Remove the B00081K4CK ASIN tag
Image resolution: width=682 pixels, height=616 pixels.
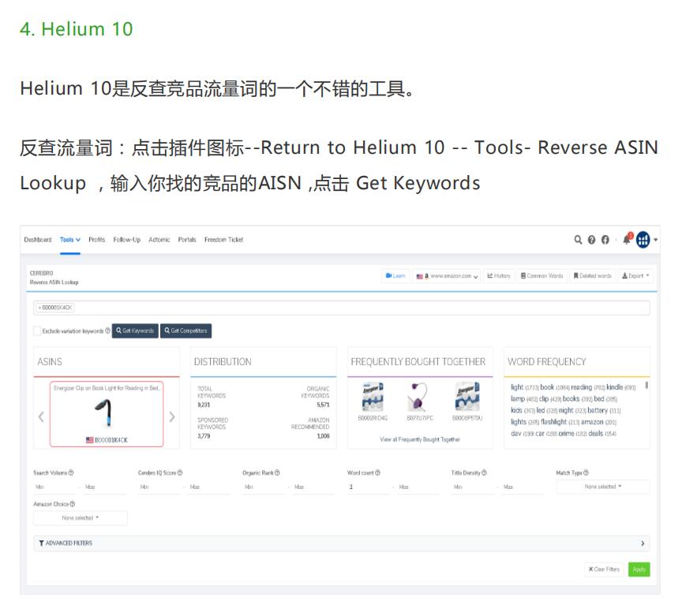pyautogui.click(x=39, y=308)
